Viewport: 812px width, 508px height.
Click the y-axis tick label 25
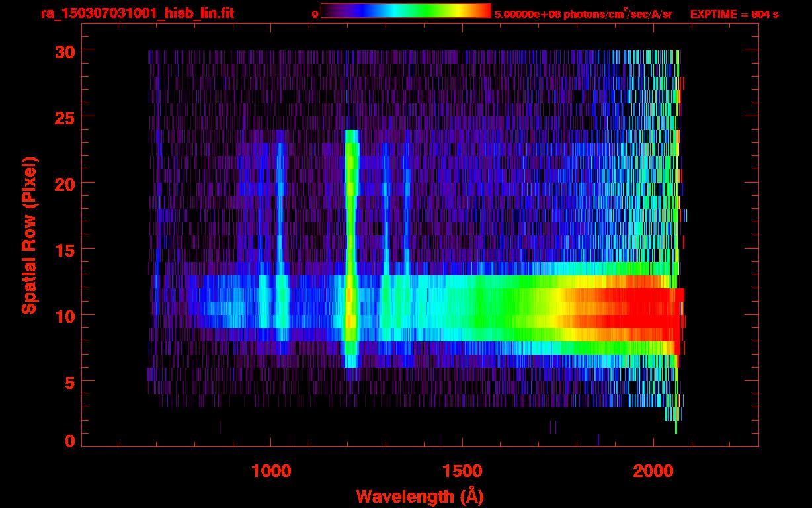(63, 117)
